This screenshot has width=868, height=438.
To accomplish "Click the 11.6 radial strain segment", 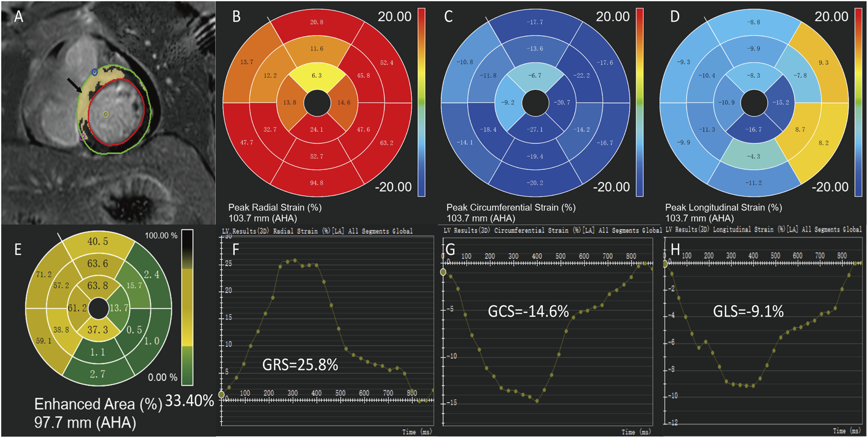I will click(x=317, y=49).
